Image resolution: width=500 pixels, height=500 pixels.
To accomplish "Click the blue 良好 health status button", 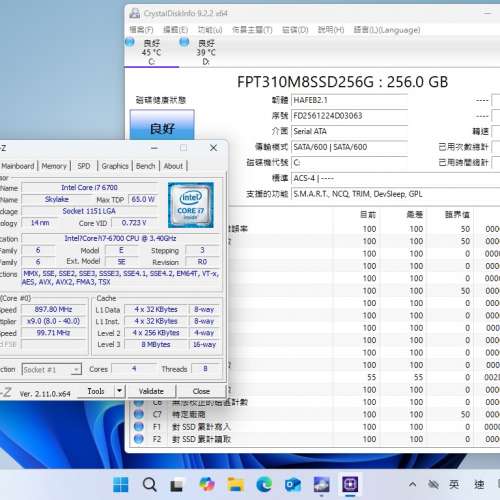I will (162, 125).
